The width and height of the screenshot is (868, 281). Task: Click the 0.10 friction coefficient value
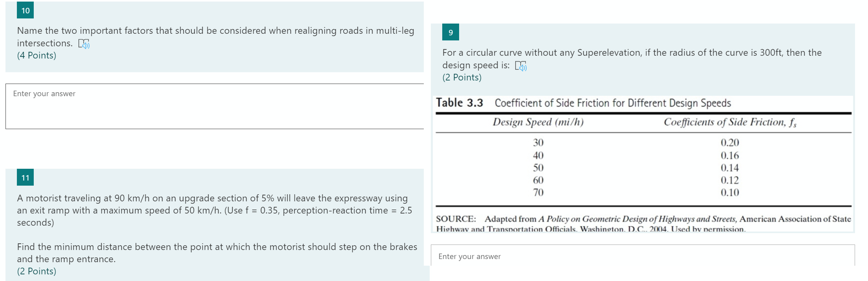click(x=730, y=193)
